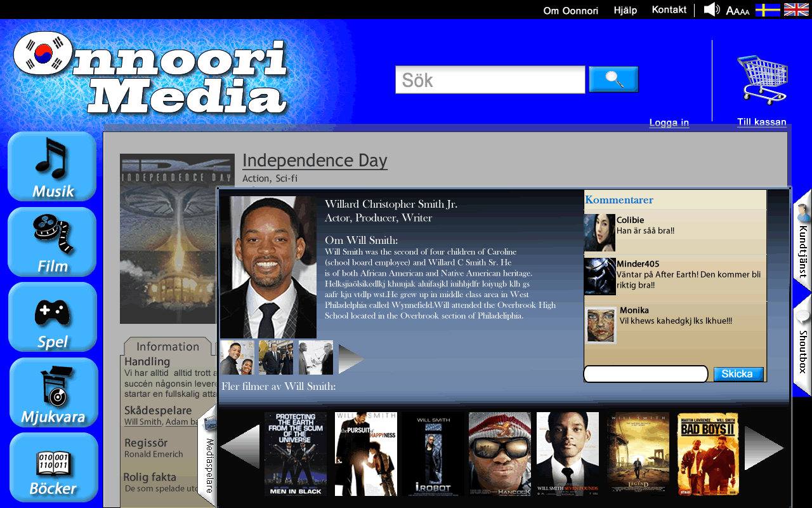
Task: Select the Information tab
Action: point(167,346)
